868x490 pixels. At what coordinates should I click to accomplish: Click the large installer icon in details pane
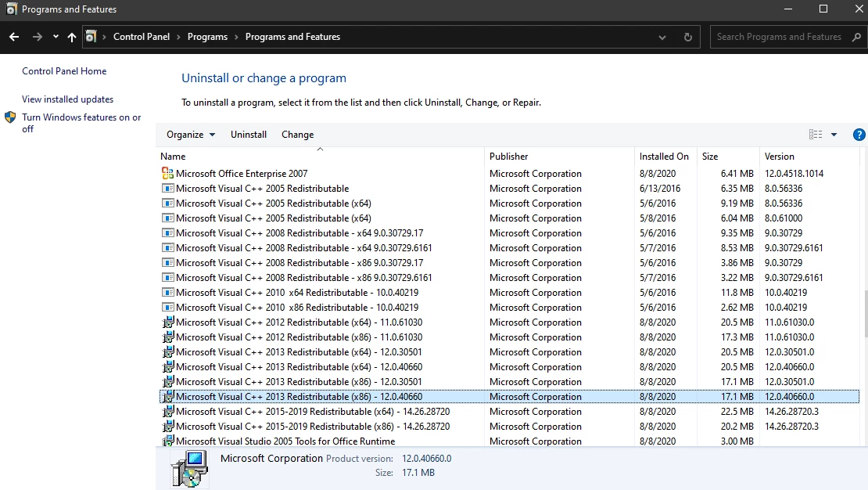click(189, 468)
